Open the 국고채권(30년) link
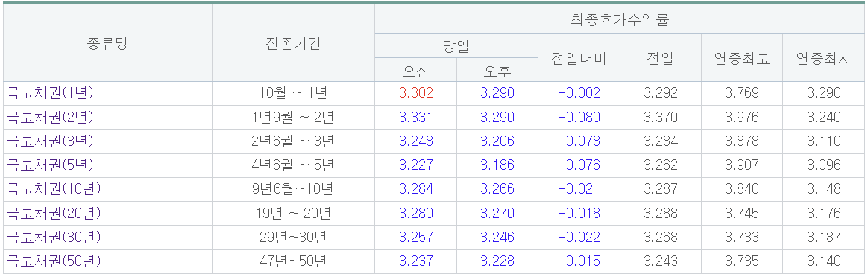The height and width of the screenshot is (274, 868). coord(54,237)
